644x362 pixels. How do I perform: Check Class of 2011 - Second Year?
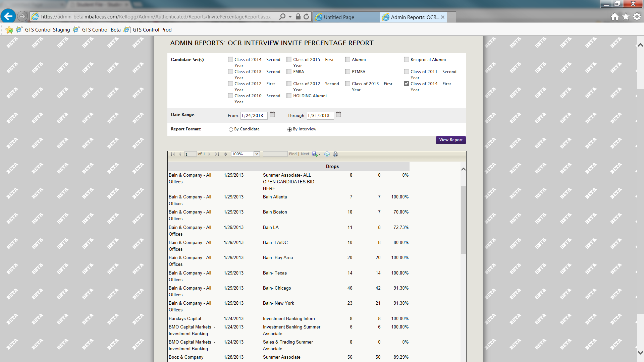406,71
